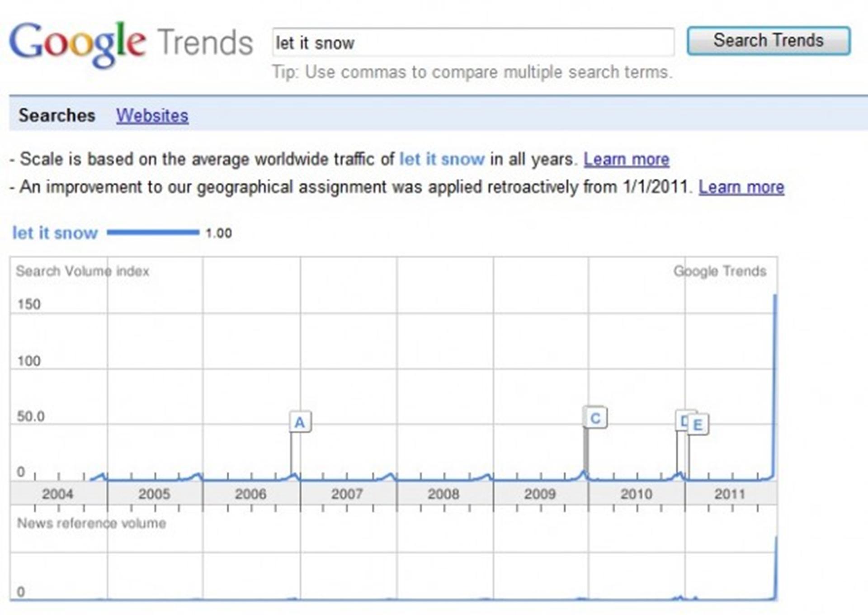Click the Search Volume index label

[x=83, y=271]
